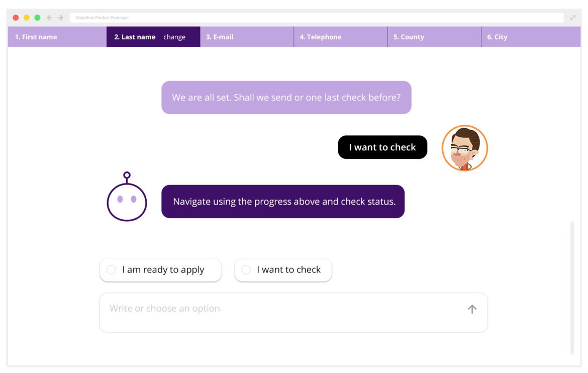Click the chat vertical scrollbar
The height and width of the screenshot is (373, 588).
click(x=572, y=287)
